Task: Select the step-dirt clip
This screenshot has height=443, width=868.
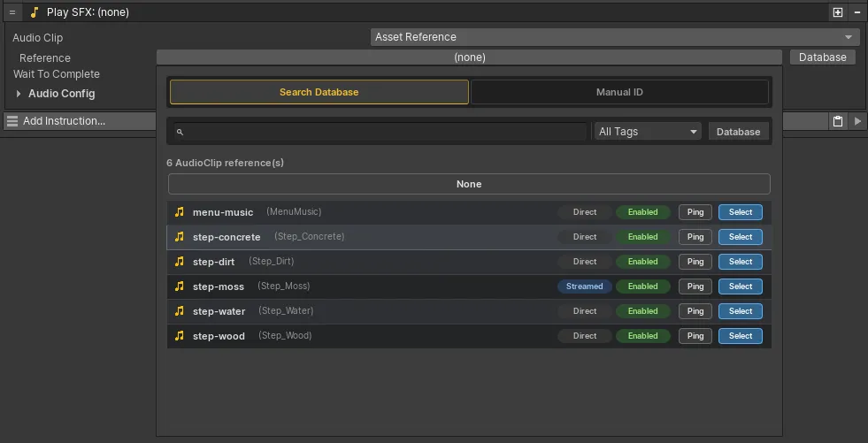Action: click(x=740, y=262)
